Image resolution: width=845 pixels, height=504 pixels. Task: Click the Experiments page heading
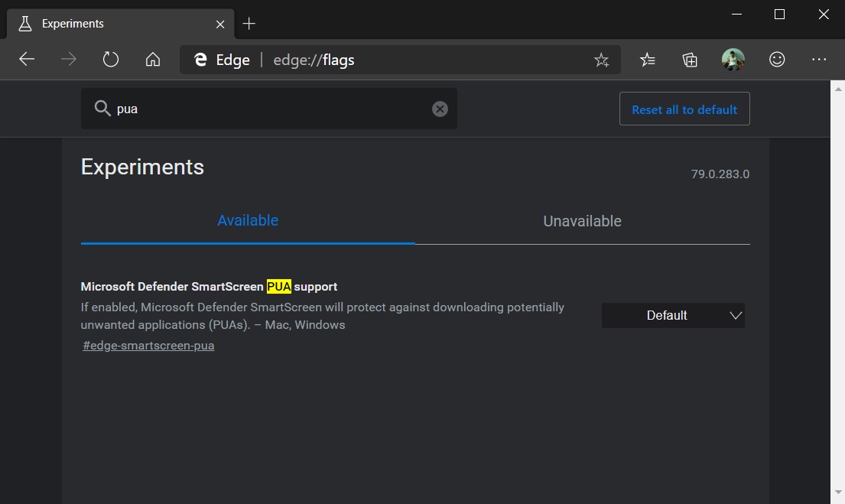[x=142, y=167]
